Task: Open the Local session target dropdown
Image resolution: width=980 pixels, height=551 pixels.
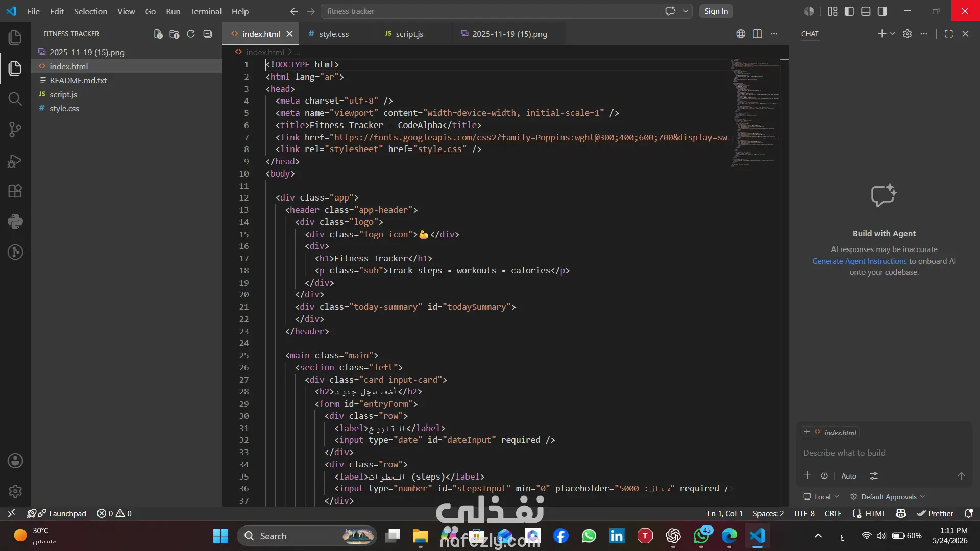Action: [x=821, y=497]
